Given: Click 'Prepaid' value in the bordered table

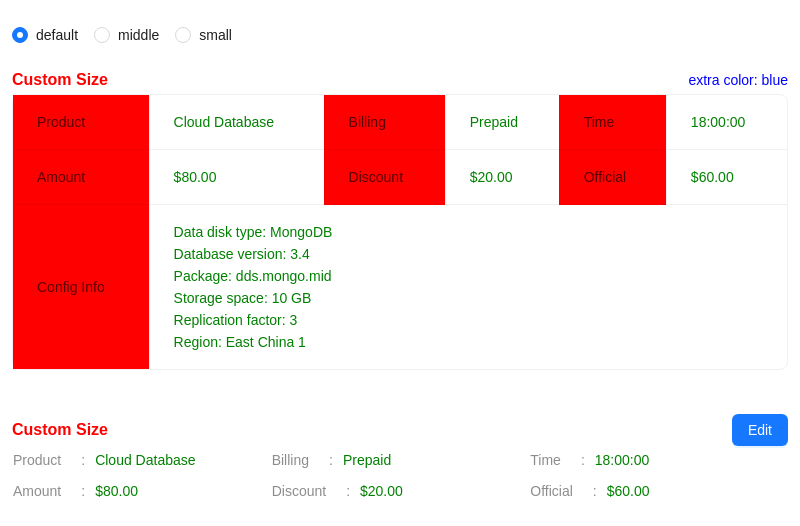Looking at the screenshot, I should [x=493, y=122].
